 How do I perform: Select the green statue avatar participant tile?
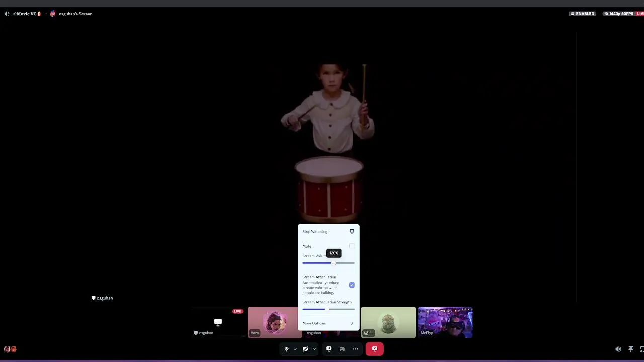pyautogui.click(x=388, y=322)
